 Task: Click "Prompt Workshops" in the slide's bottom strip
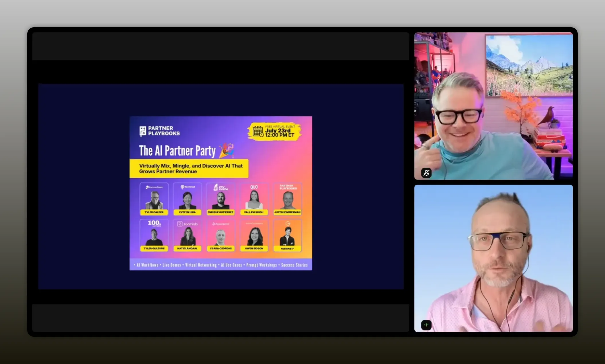[x=261, y=265]
